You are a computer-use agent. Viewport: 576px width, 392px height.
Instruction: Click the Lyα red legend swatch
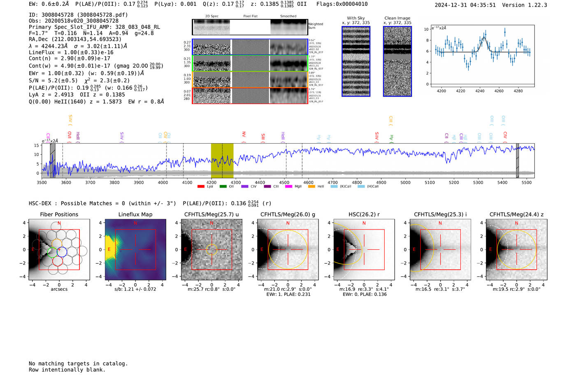pyautogui.click(x=201, y=186)
